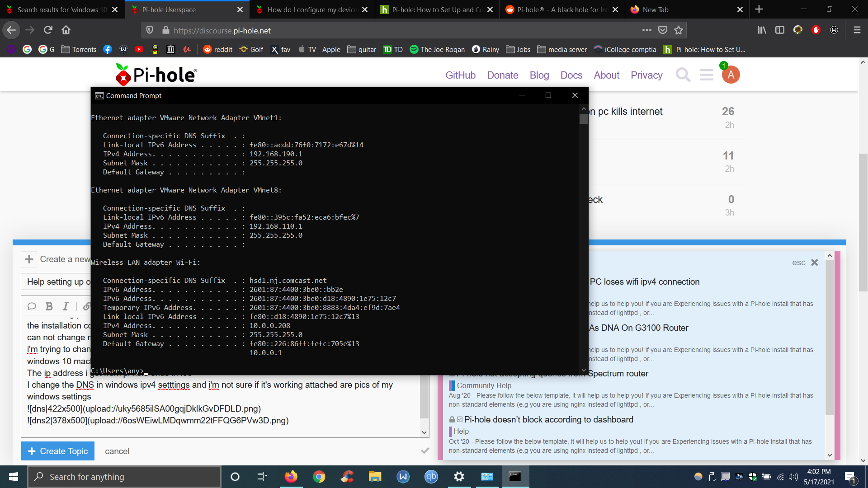The image size is (868, 488).
Task: Open the Donate header link
Action: point(502,75)
